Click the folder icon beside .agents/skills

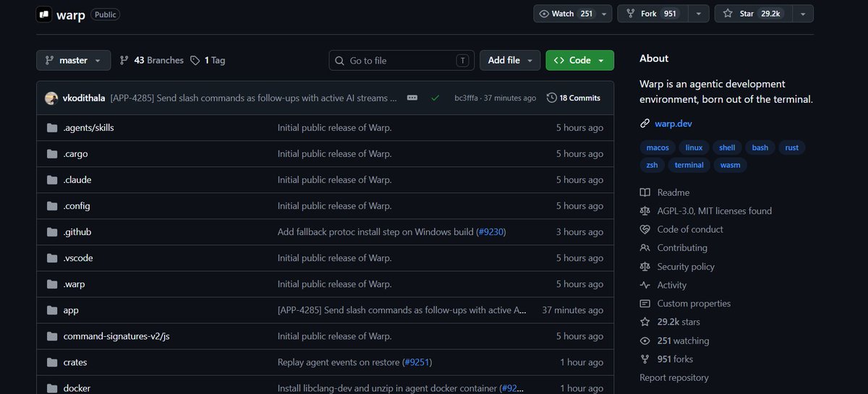tap(52, 128)
